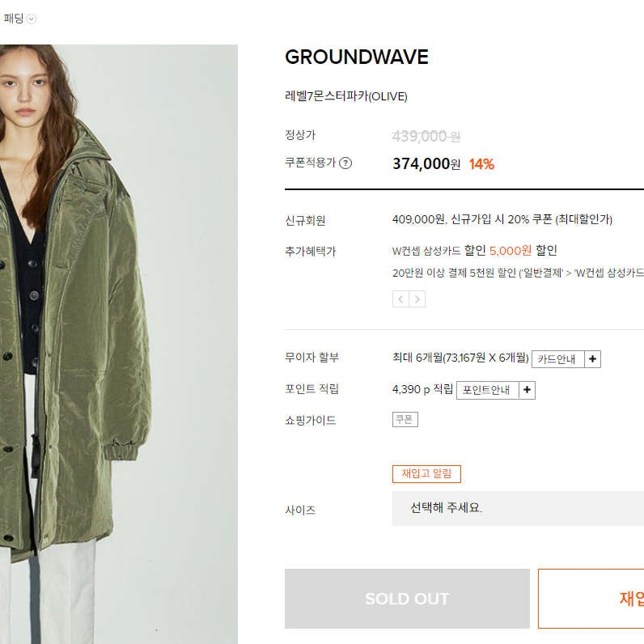The height and width of the screenshot is (644, 644).
Task: Click the small 재입고 알림 button
Action: coord(426,474)
